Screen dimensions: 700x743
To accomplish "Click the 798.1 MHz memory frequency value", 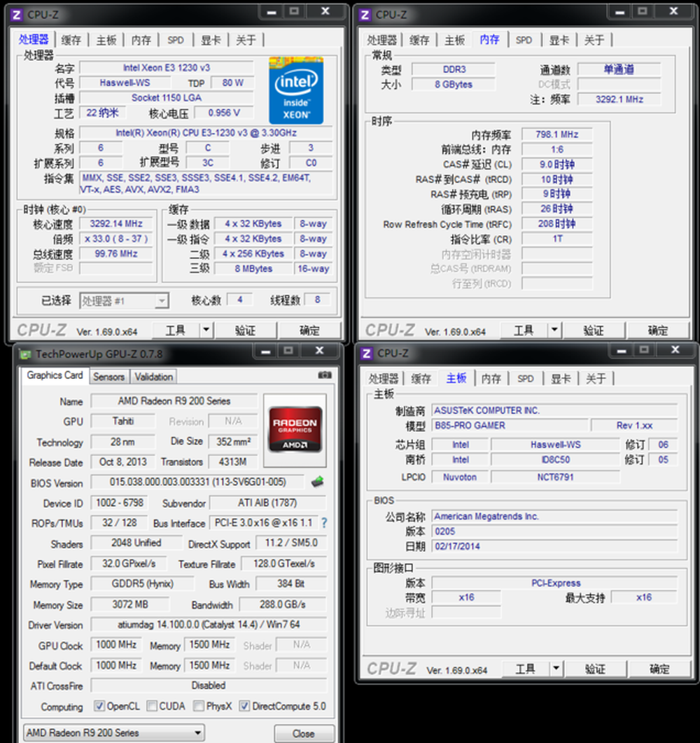I will coord(557,134).
